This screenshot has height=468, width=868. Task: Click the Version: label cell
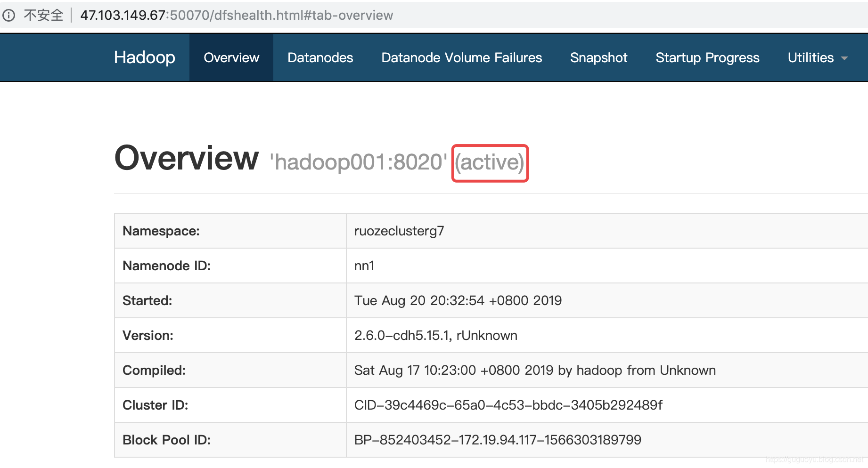tap(230, 336)
